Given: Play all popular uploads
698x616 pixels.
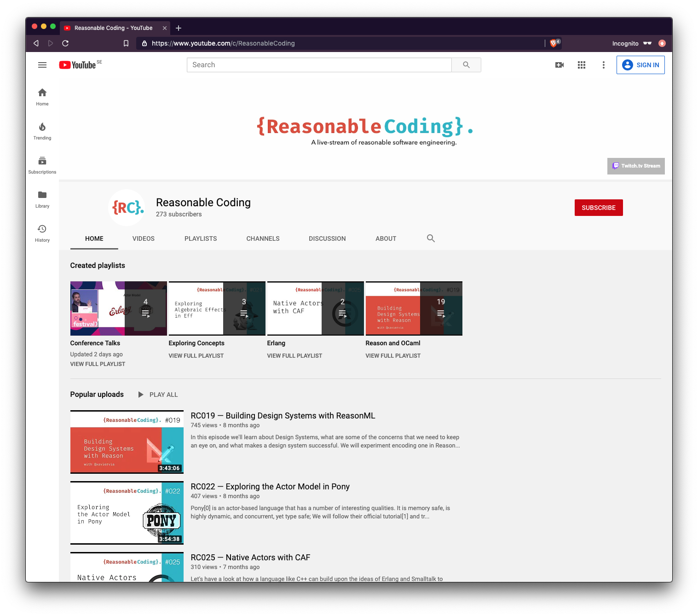Looking at the screenshot, I should [x=158, y=395].
